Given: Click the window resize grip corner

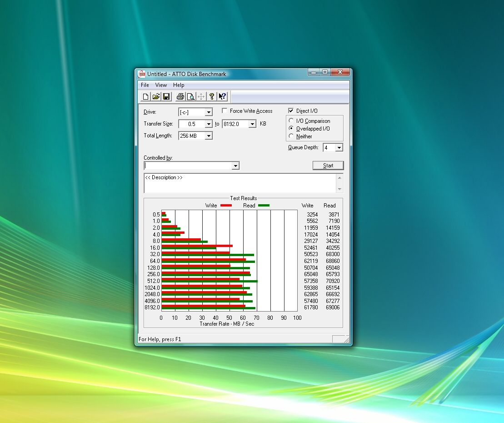Looking at the screenshot, I should click(x=346, y=339).
